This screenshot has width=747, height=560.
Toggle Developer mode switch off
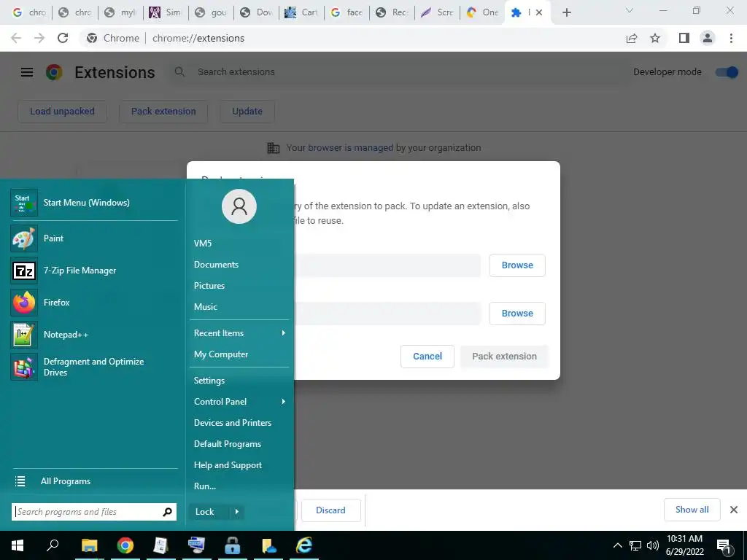tap(727, 72)
